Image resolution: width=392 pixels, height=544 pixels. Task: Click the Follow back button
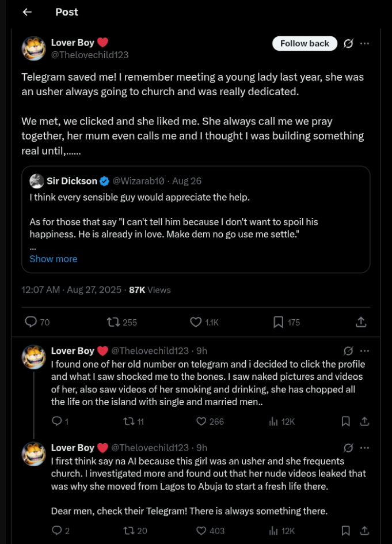coord(305,43)
